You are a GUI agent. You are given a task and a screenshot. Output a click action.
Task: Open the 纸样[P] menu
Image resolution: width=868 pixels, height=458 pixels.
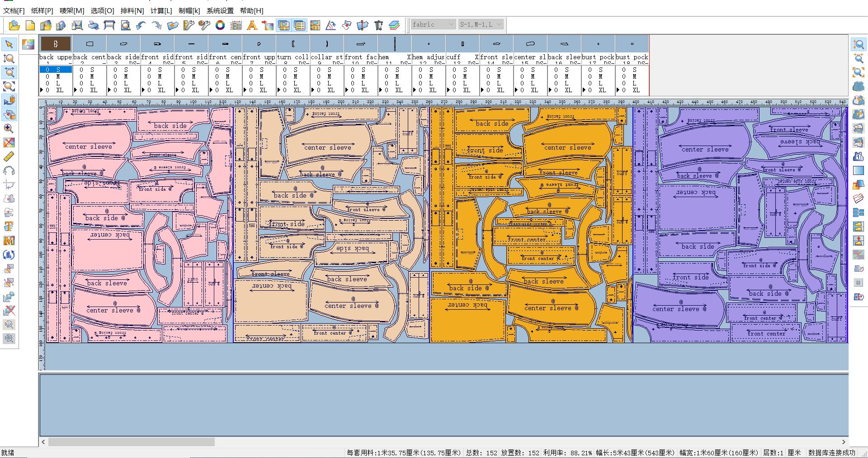coord(42,10)
